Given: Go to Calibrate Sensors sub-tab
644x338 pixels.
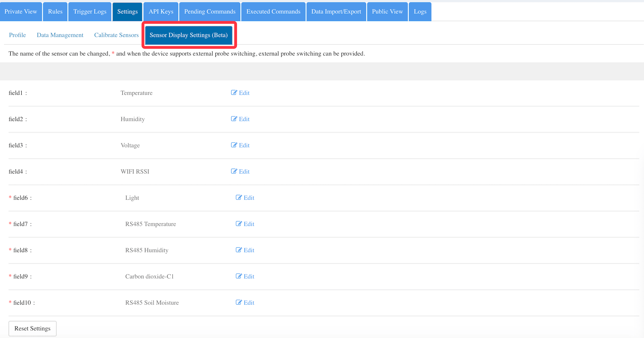Looking at the screenshot, I should (116, 35).
